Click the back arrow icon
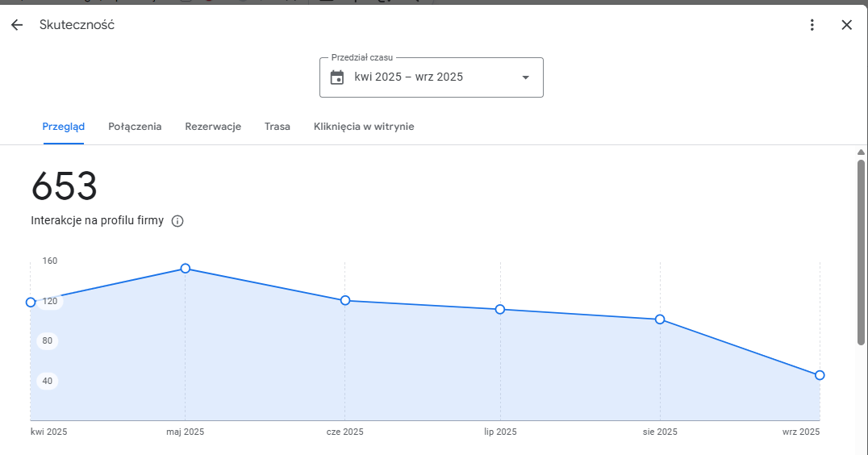868x455 pixels. tap(17, 25)
